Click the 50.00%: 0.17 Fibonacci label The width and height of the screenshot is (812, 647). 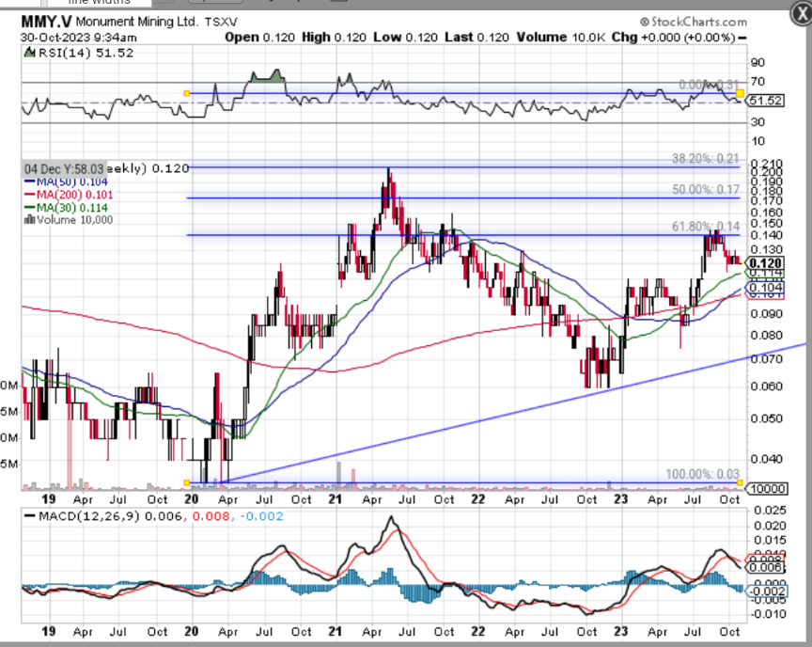tap(705, 190)
